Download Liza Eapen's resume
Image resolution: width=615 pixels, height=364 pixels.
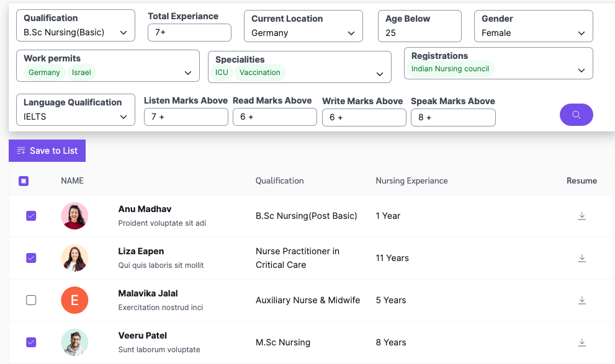pyautogui.click(x=581, y=258)
